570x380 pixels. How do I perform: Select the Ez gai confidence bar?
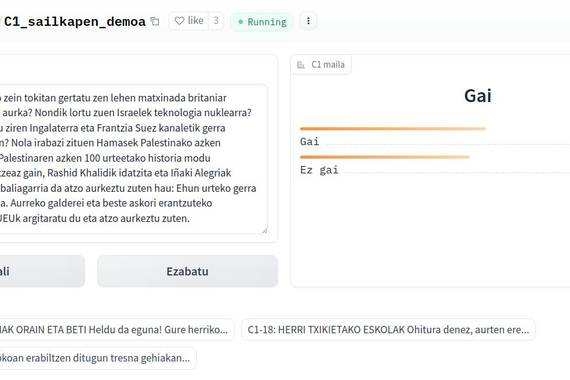click(x=385, y=157)
